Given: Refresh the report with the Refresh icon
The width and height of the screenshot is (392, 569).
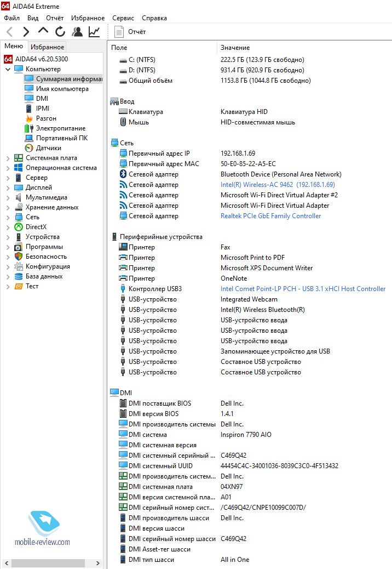Looking at the screenshot, I should 60,32.
